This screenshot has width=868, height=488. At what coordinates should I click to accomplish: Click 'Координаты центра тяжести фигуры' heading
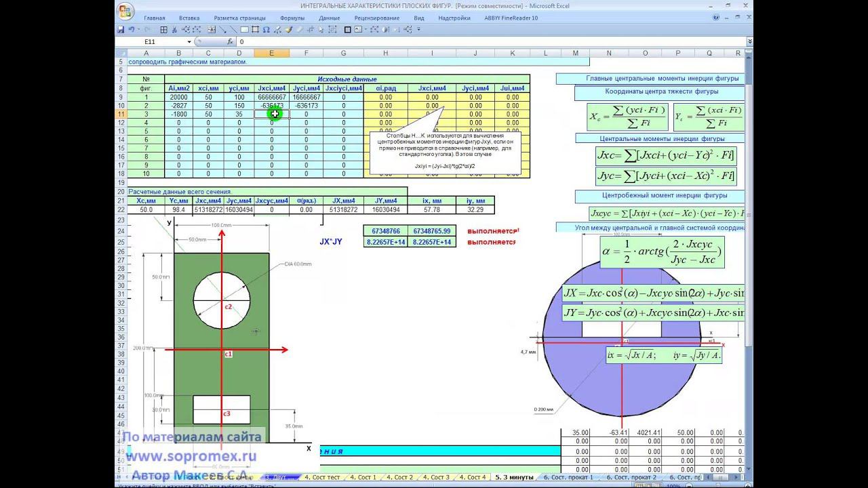tap(662, 91)
